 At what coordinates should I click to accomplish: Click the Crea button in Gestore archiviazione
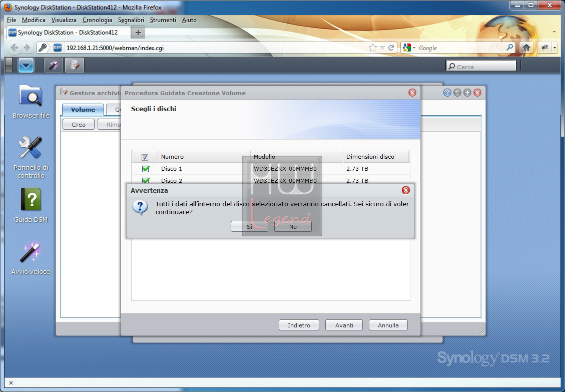pyautogui.click(x=79, y=125)
